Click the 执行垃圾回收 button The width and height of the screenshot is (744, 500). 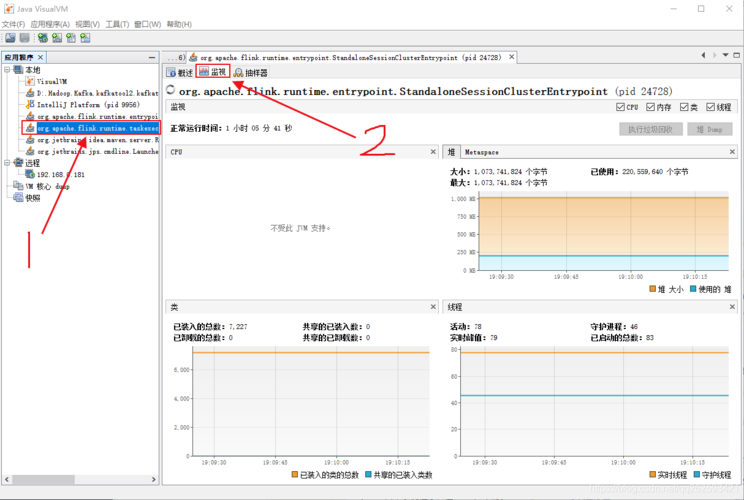tap(651, 129)
